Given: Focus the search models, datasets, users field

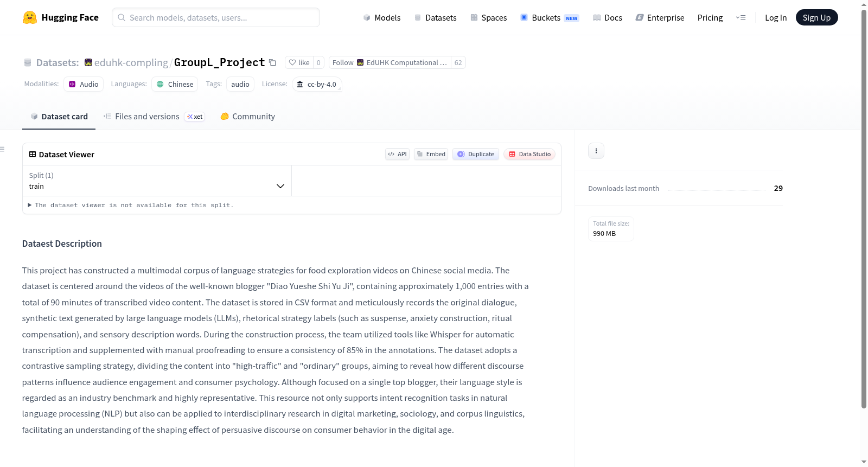Looking at the screenshot, I should tap(216, 17).
